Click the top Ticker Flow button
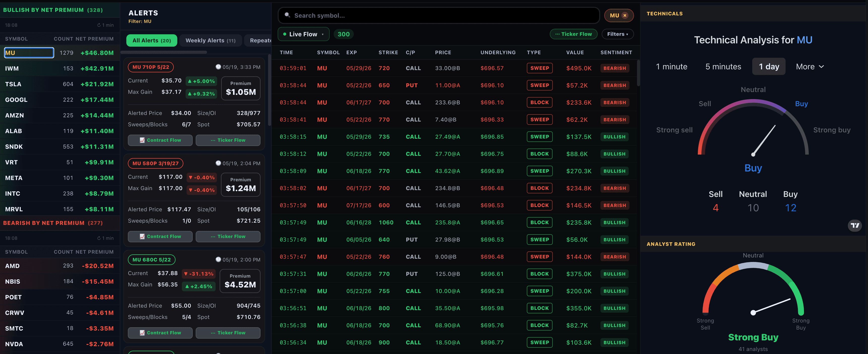The width and height of the screenshot is (868, 354). (x=573, y=34)
